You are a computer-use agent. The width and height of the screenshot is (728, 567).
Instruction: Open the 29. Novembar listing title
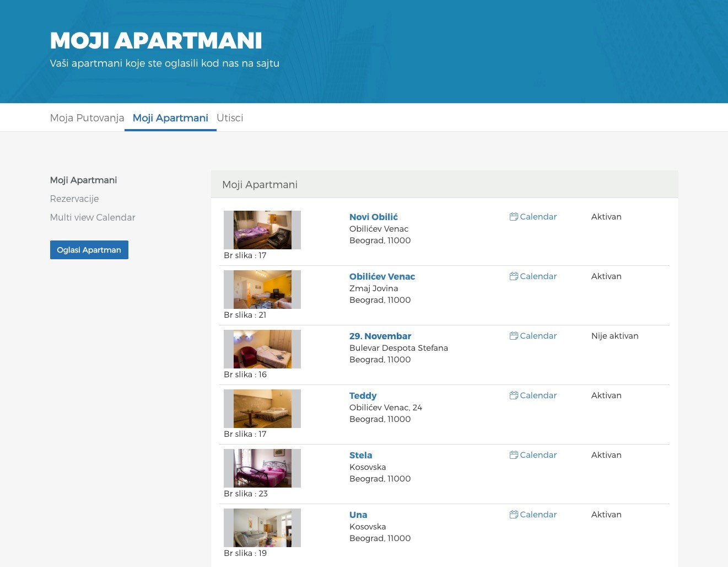coord(380,336)
